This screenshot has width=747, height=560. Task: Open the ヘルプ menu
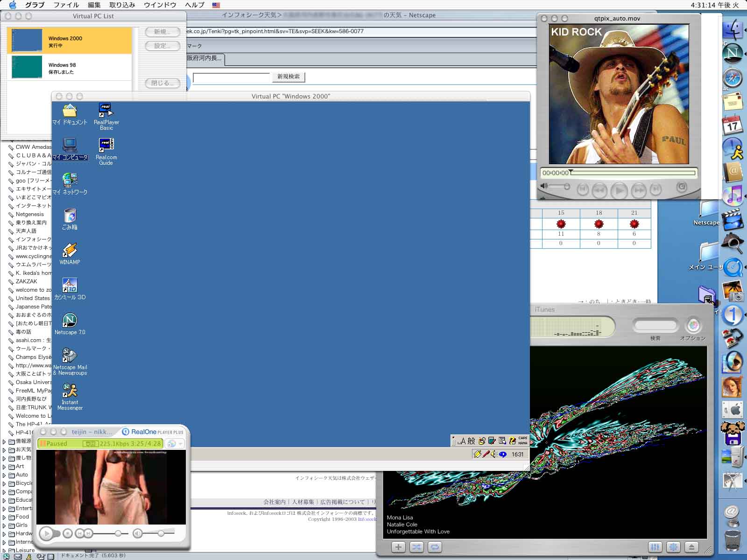click(195, 5)
